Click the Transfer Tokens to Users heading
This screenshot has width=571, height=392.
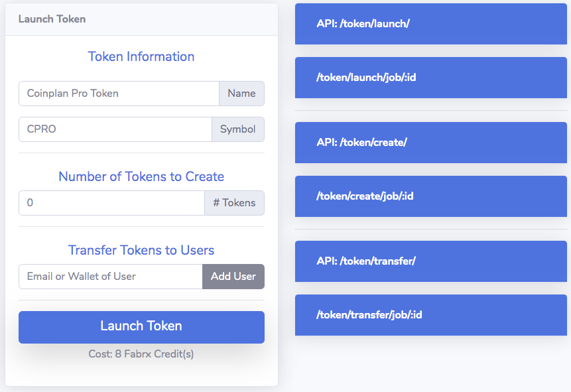coord(141,251)
